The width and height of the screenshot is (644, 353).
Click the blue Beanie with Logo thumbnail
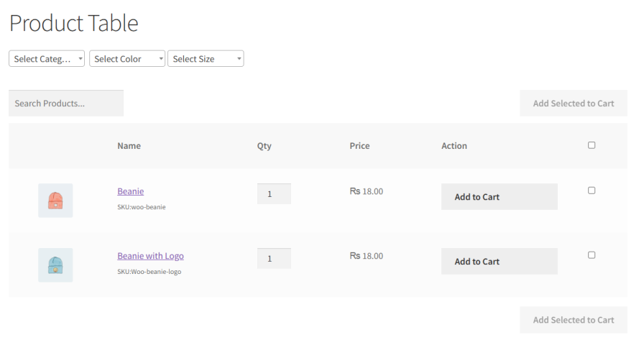tap(55, 265)
